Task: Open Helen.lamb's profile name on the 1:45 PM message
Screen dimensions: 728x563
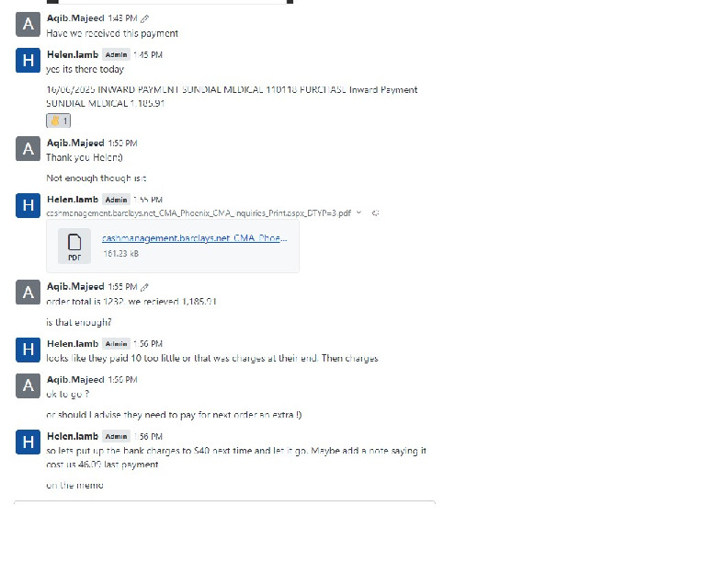Action: 73,54
